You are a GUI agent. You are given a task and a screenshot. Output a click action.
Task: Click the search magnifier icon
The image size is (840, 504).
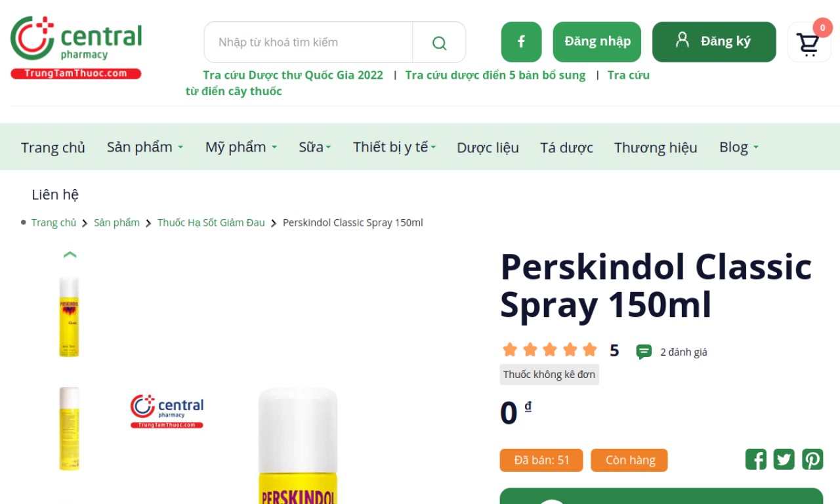[439, 43]
